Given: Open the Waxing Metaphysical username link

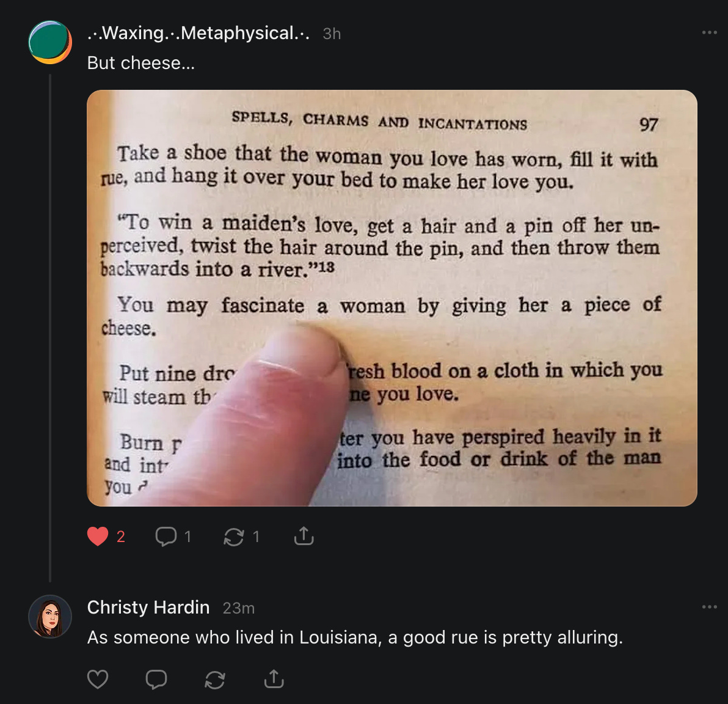Looking at the screenshot, I should tap(198, 33).
